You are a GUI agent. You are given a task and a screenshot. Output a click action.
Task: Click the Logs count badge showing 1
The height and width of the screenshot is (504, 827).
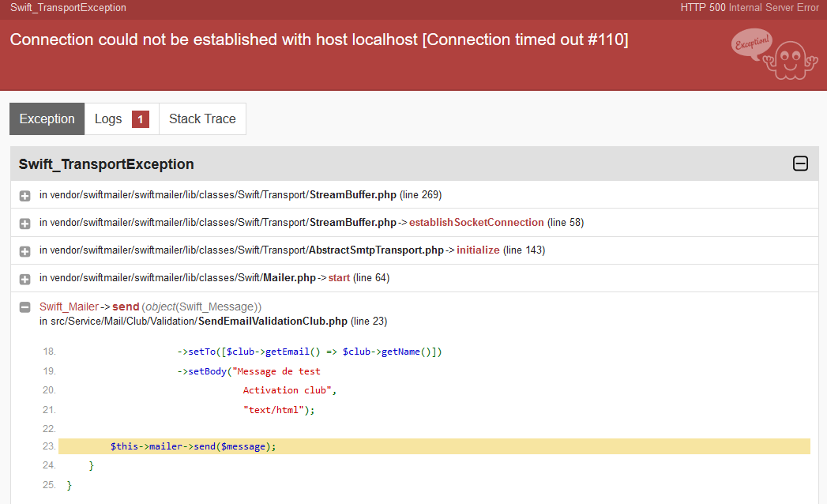point(140,118)
